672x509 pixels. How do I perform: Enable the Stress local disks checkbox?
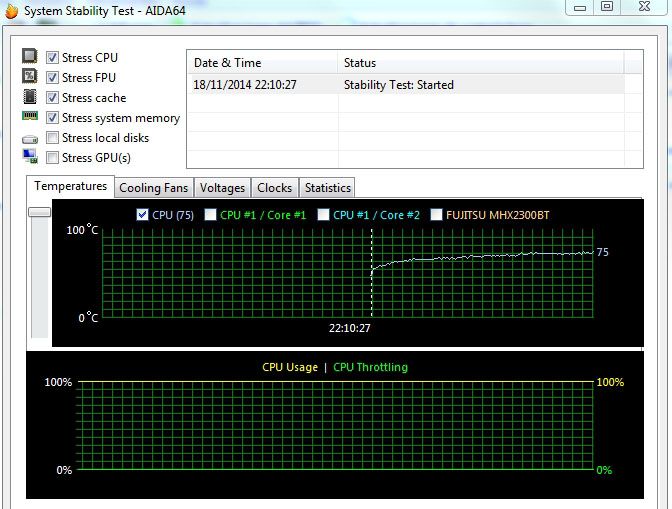[52, 138]
